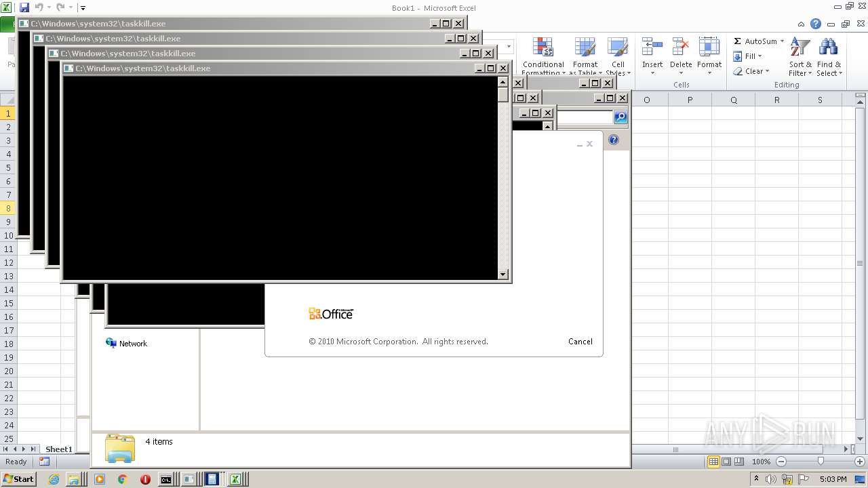Open the Clear dropdown
Screen dimensions: 868x488
click(x=751, y=71)
